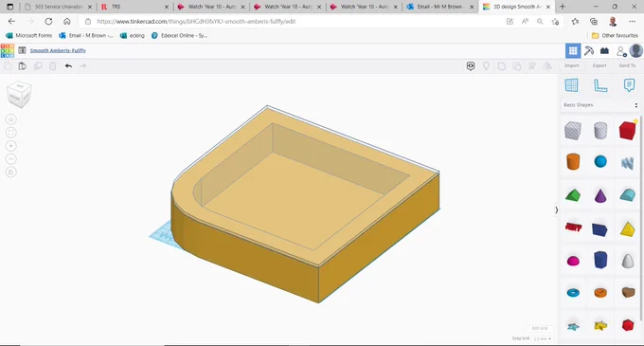Pick the purple Cone shape

point(600,195)
